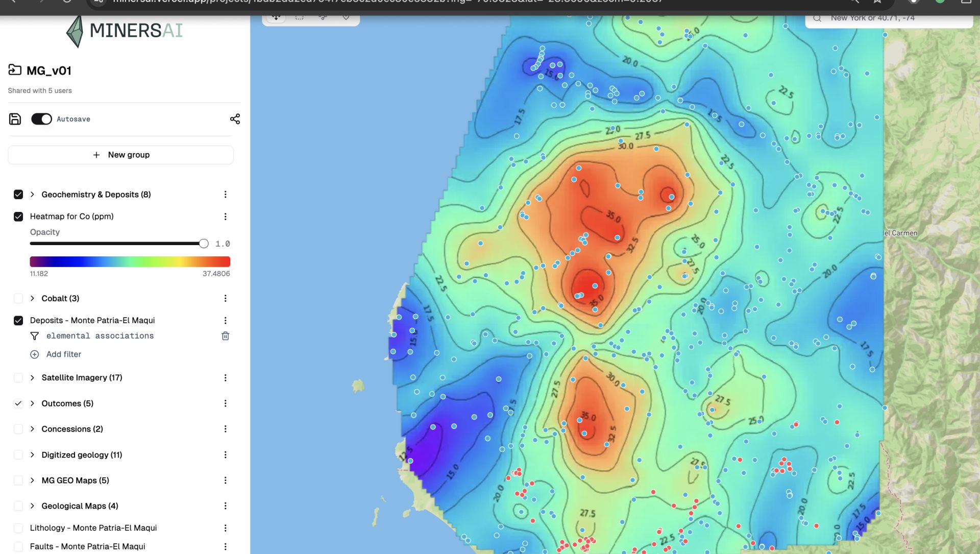Expand the Digitized geology chevron
The height and width of the screenshot is (554, 980).
(32, 455)
